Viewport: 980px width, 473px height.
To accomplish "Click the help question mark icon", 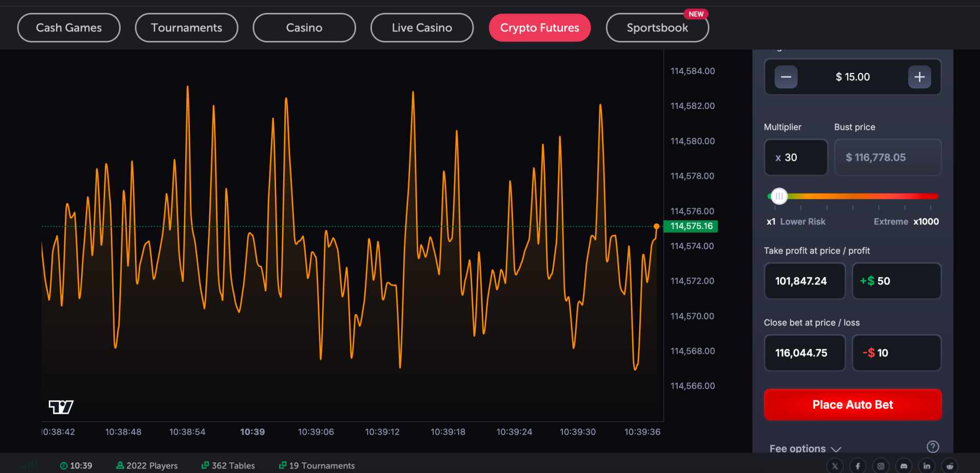I will point(933,446).
